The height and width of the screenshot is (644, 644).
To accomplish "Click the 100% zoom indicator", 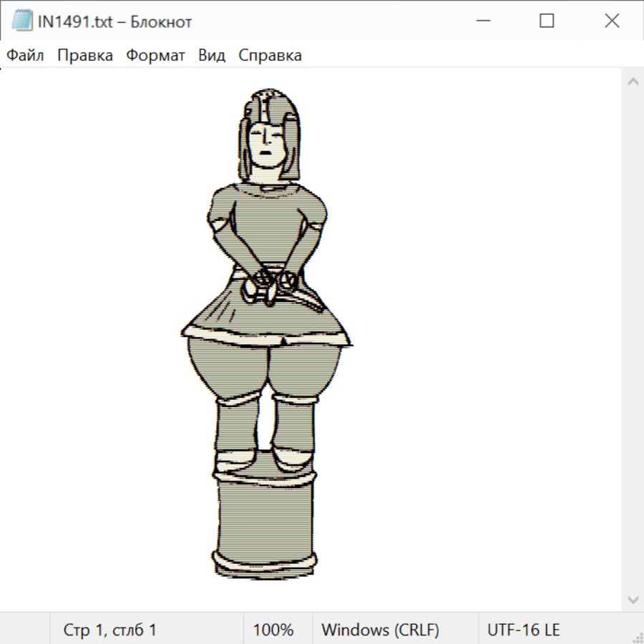I will (273, 630).
